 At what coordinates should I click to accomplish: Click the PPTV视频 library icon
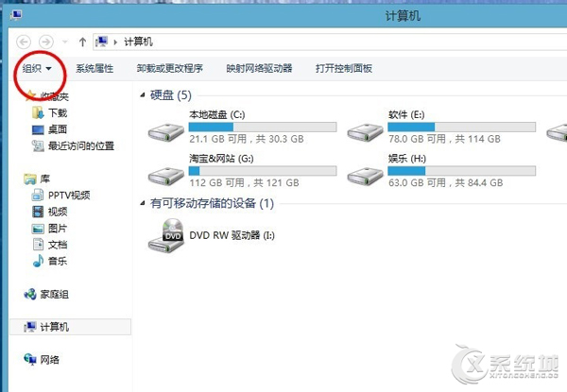click(x=38, y=196)
